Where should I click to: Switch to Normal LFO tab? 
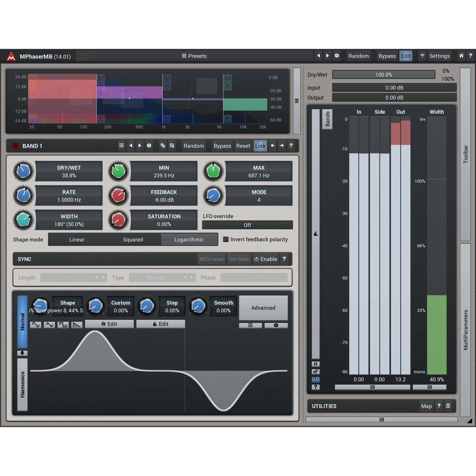point(22,322)
